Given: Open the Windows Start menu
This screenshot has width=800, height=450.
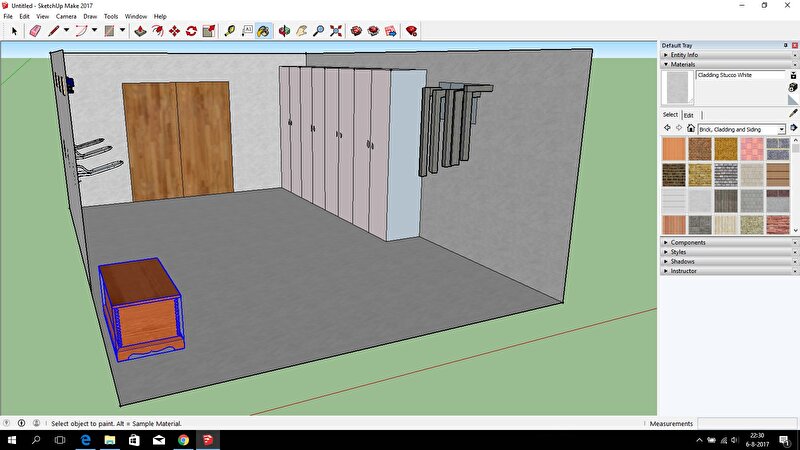Looking at the screenshot, I should pyautogui.click(x=11, y=440).
